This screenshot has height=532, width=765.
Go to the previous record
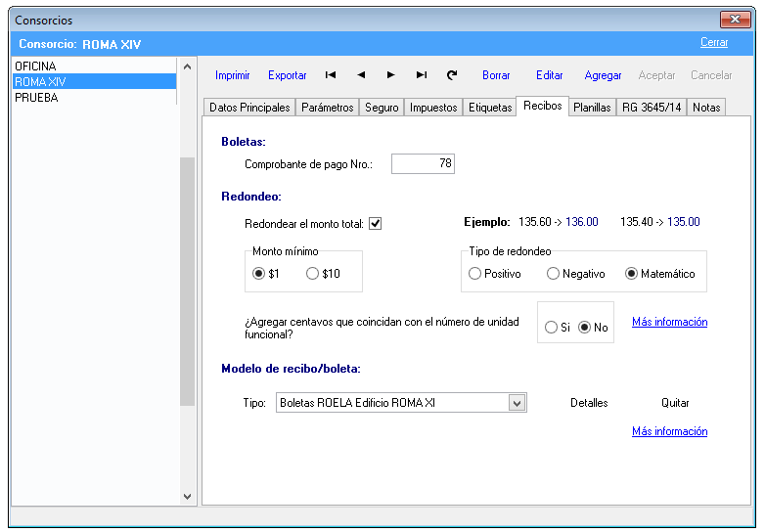[361, 75]
